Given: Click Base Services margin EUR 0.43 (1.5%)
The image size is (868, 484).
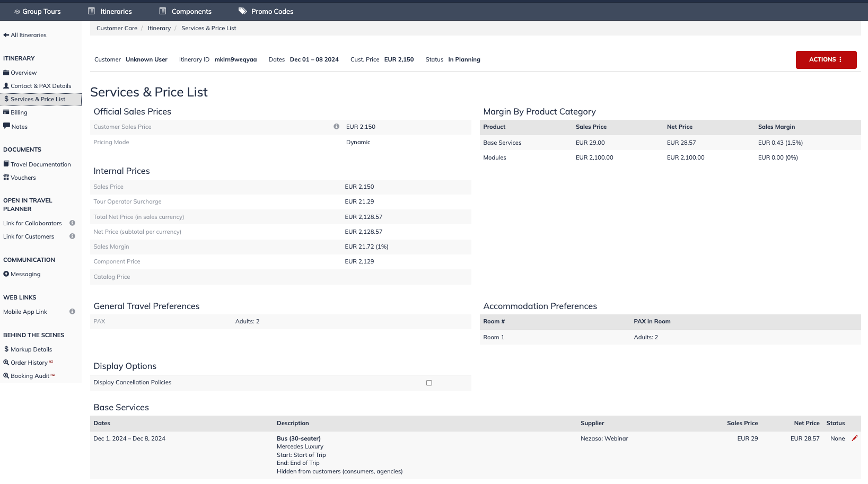Looking at the screenshot, I should [x=781, y=143].
